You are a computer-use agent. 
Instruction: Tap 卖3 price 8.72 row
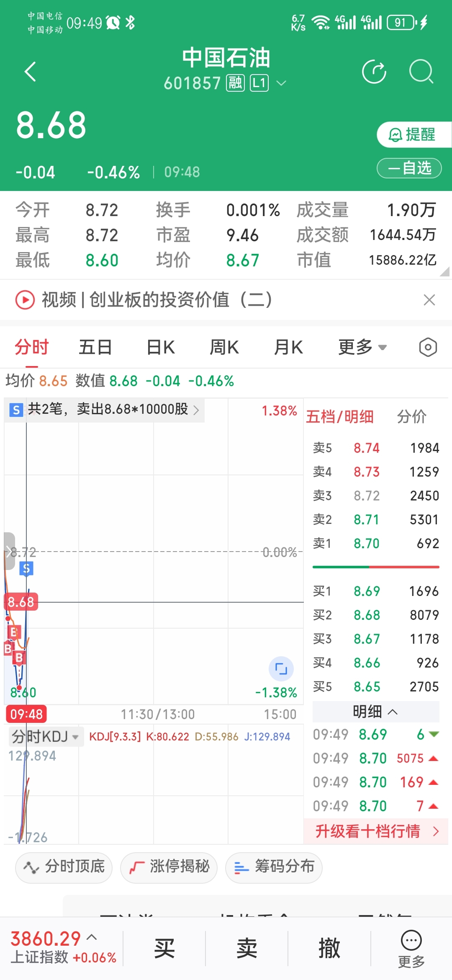point(376,495)
